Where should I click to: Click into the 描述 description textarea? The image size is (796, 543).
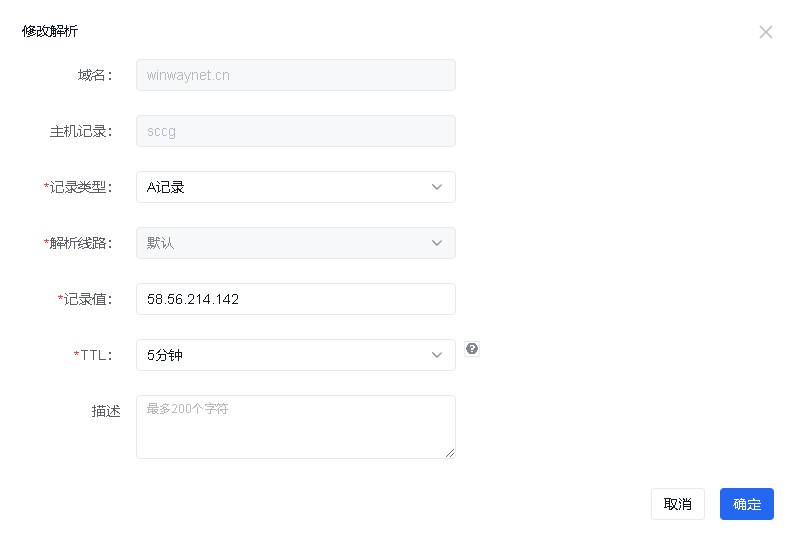tap(296, 427)
